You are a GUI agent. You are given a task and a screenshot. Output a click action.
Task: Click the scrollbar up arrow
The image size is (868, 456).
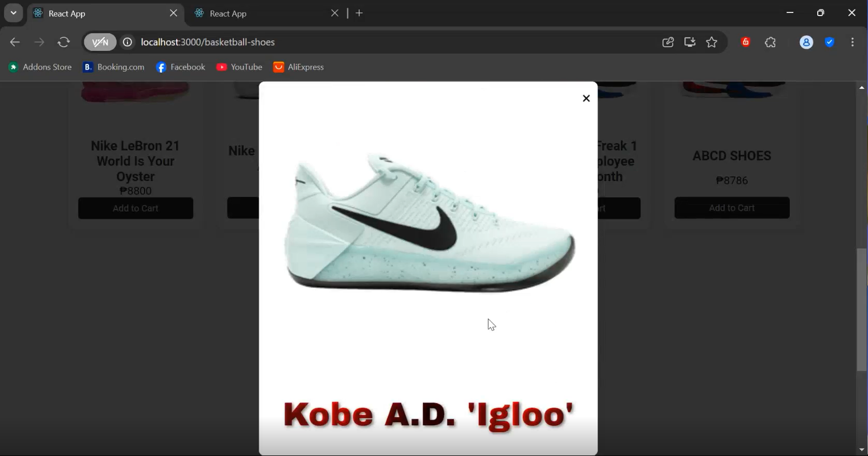click(862, 87)
